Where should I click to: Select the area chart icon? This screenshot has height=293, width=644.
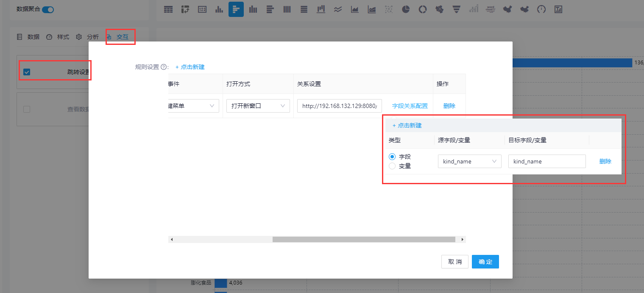pyautogui.click(x=354, y=9)
